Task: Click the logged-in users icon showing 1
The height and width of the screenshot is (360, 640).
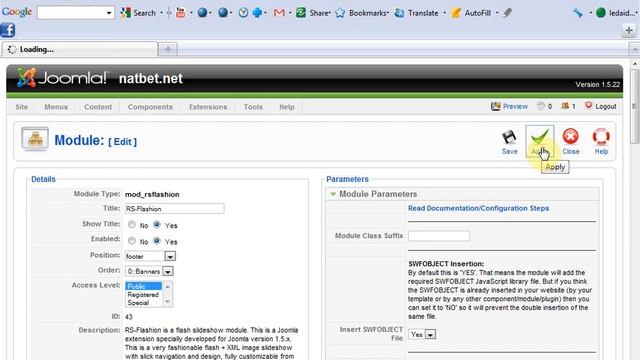Action: point(564,106)
